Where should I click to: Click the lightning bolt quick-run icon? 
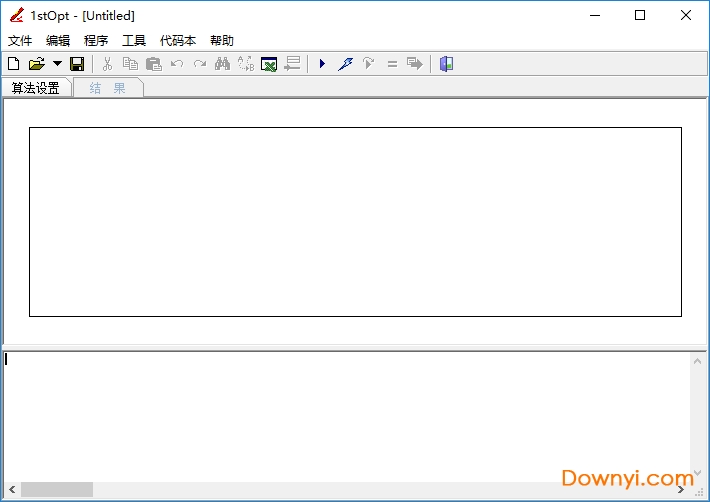[x=345, y=64]
